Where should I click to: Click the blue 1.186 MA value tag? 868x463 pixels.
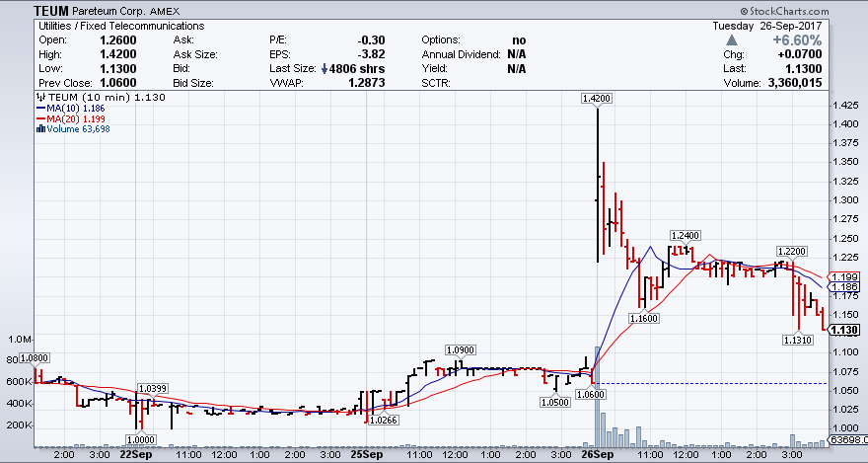(847, 286)
